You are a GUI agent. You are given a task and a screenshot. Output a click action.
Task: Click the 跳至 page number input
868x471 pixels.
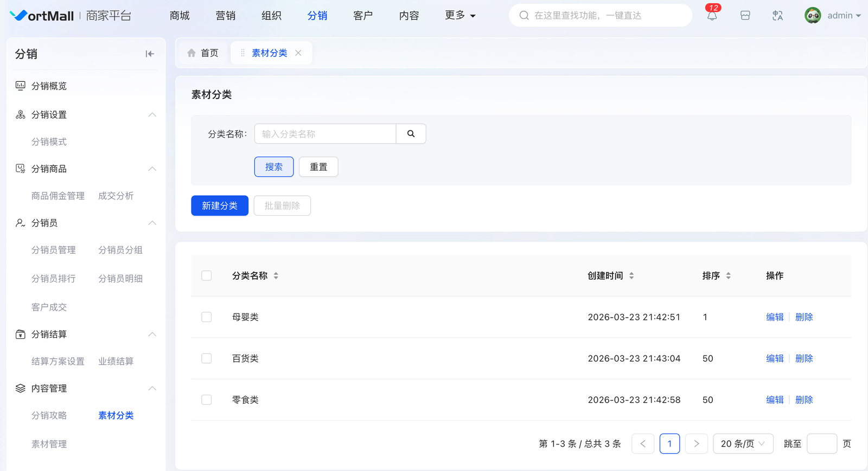pos(821,444)
